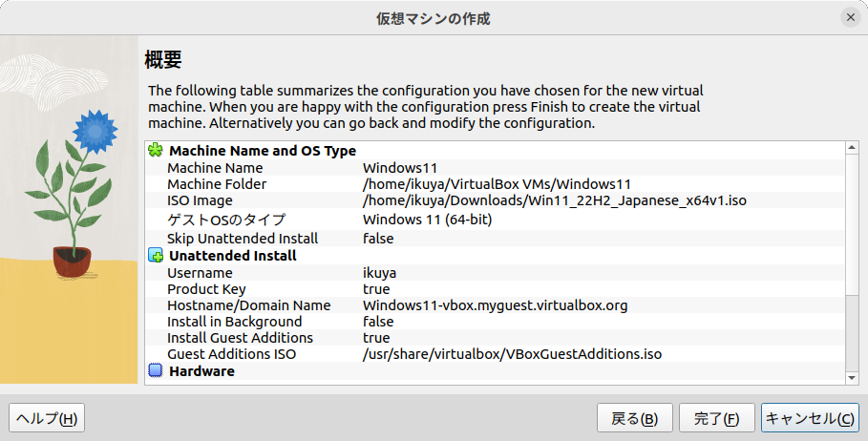Select the Machine Folder row label

[x=217, y=183]
